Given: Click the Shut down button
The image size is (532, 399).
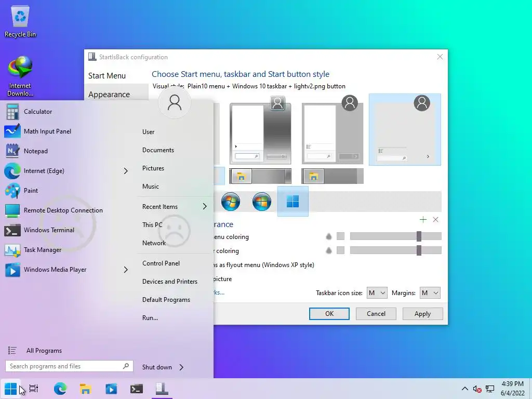Looking at the screenshot, I should [x=157, y=367].
